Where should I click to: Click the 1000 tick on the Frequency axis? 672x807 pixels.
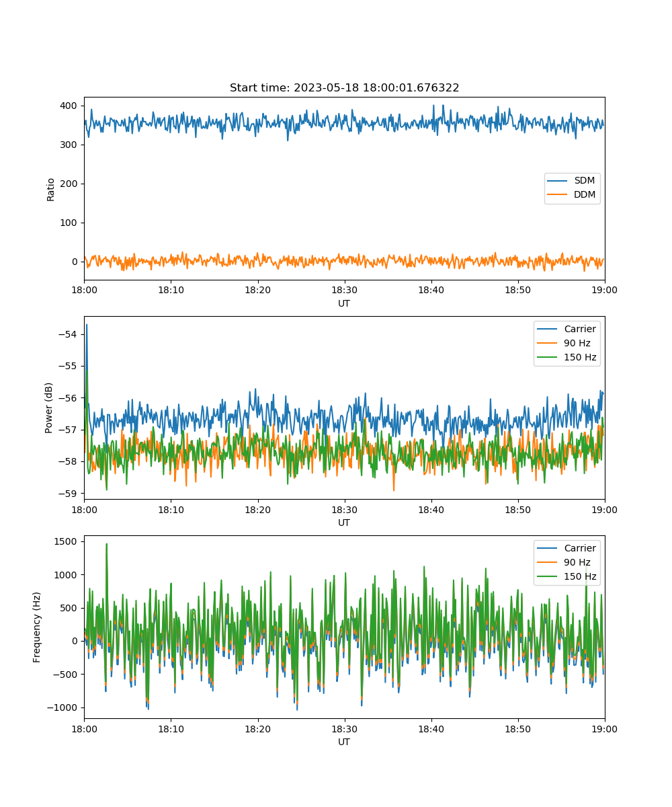[x=67, y=574]
